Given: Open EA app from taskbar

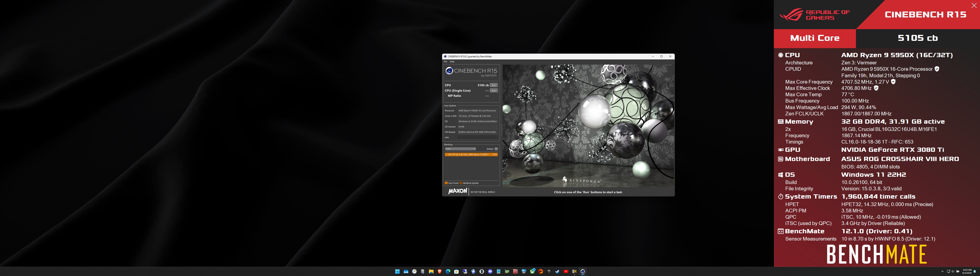Looking at the screenshot, I should 541,271.
